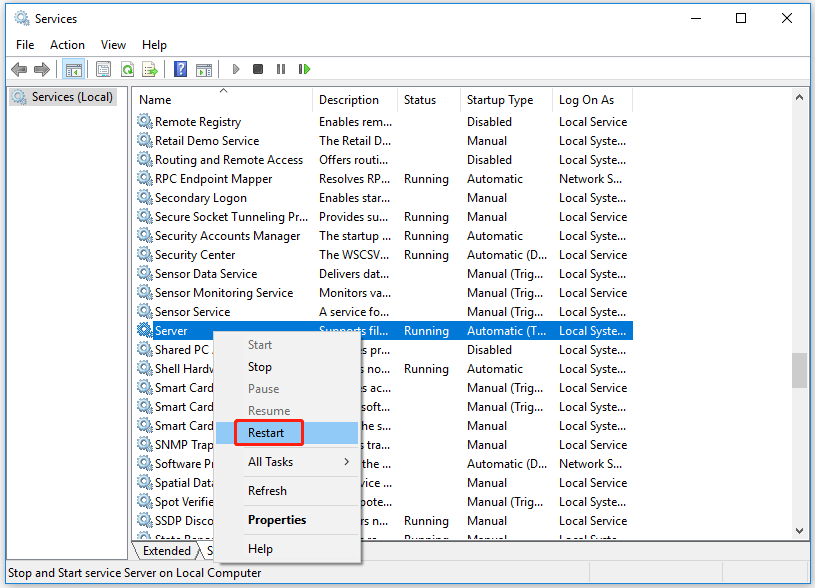The image size is (815, 588).
Task: Click 'Enables star...' description of Secondary Logon
Action: (354, 198)
